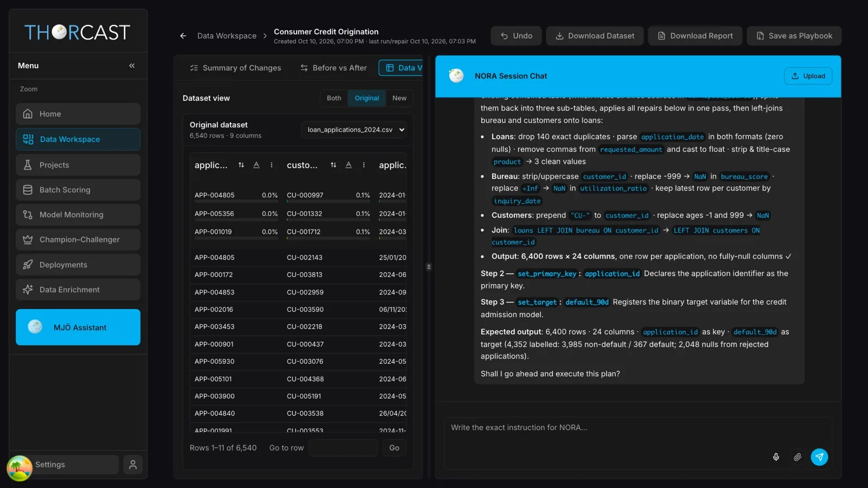This screenshot has width=868, height=488.
Task: Show Both datasets in Dataset view
Action: (334, 98)
